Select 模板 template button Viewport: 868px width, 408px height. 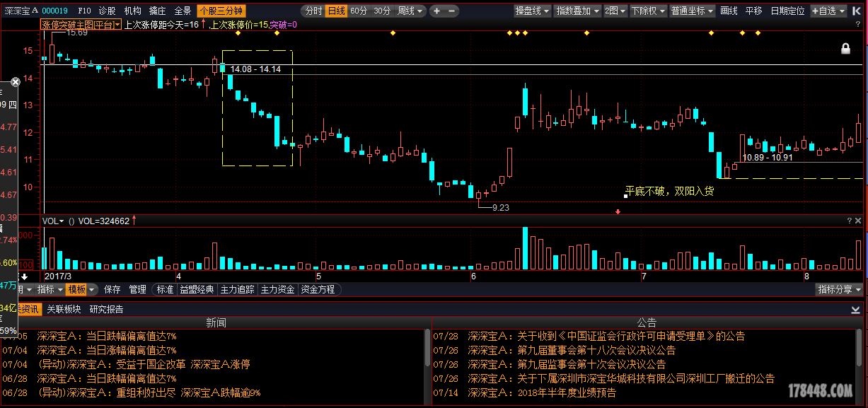click(76, 289)
